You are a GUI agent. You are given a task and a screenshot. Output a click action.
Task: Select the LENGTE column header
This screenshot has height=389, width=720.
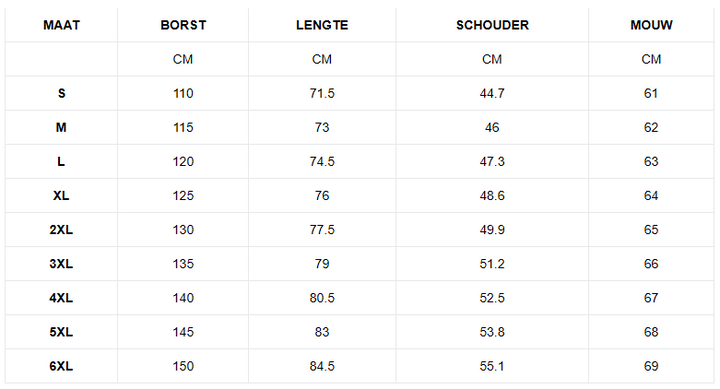(x=322, y=25)
